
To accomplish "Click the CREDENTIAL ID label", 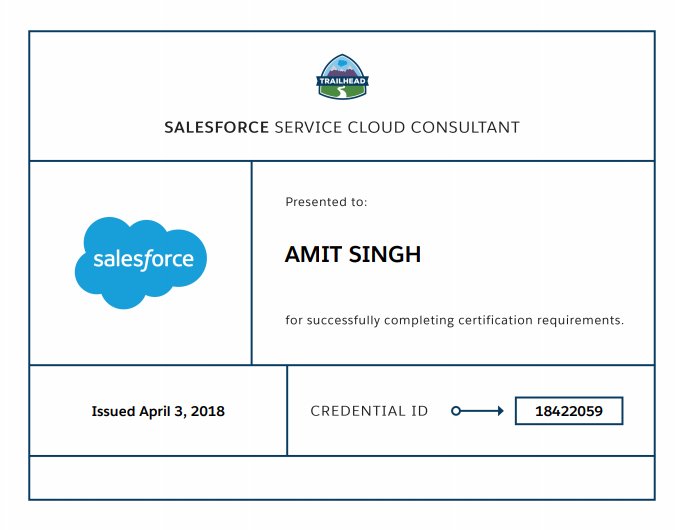I will (x=369, y=411).
